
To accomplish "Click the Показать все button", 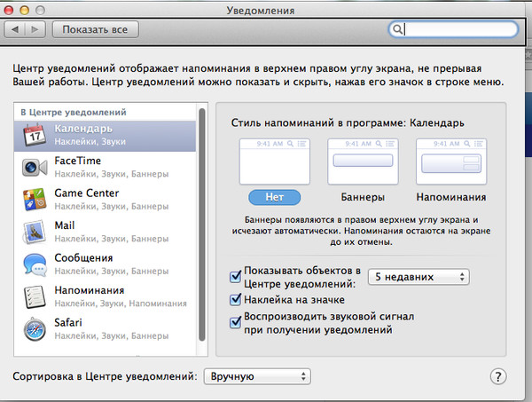I will click(96, 29).
